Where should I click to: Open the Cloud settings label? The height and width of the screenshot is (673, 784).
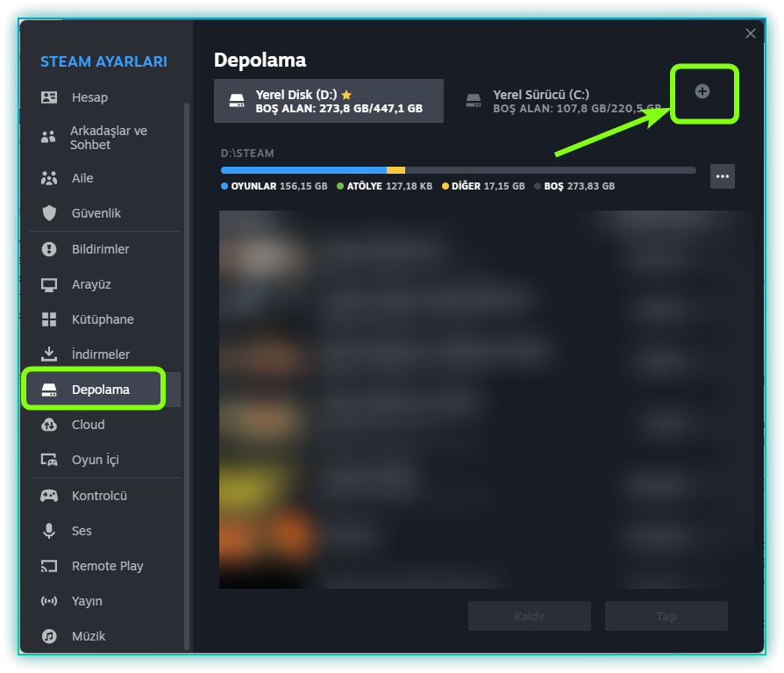(x=89, y=425)
